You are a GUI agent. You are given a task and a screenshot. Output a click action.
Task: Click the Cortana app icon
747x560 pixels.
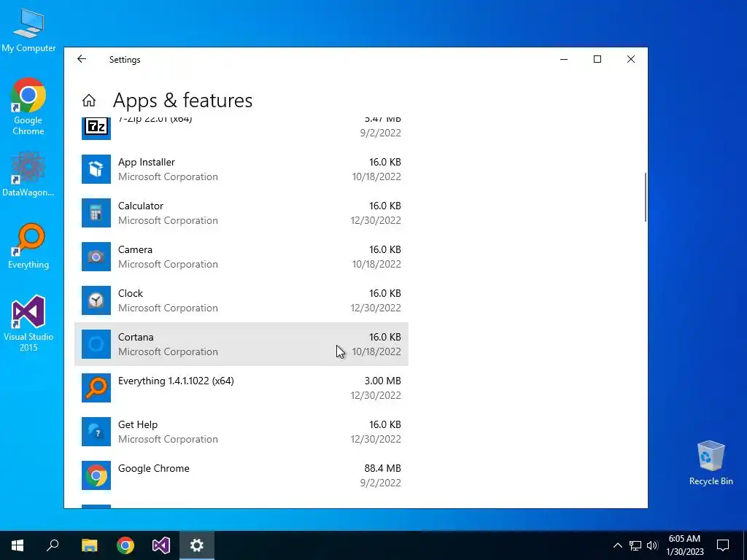tap(96, 344)
